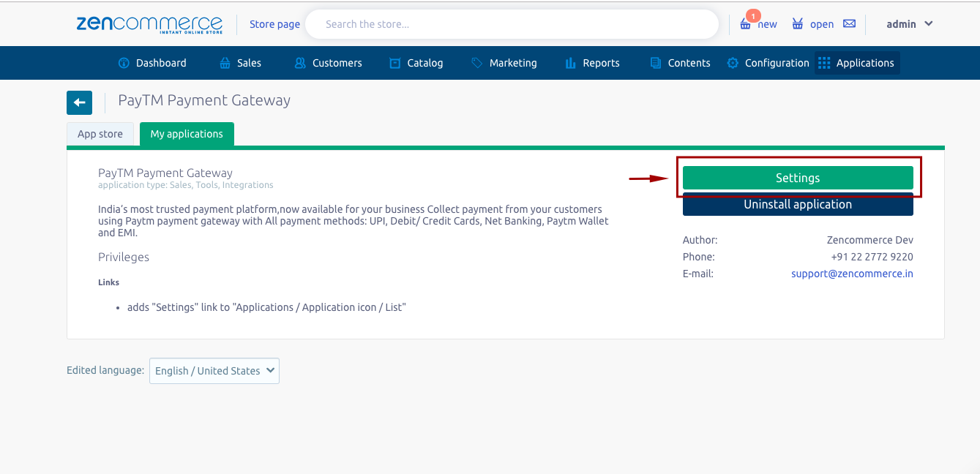Image resolution: width=980 pixels, height=474 pixels.
Task: Click the Zencommerce Dev author name
Action: point(869,240)
